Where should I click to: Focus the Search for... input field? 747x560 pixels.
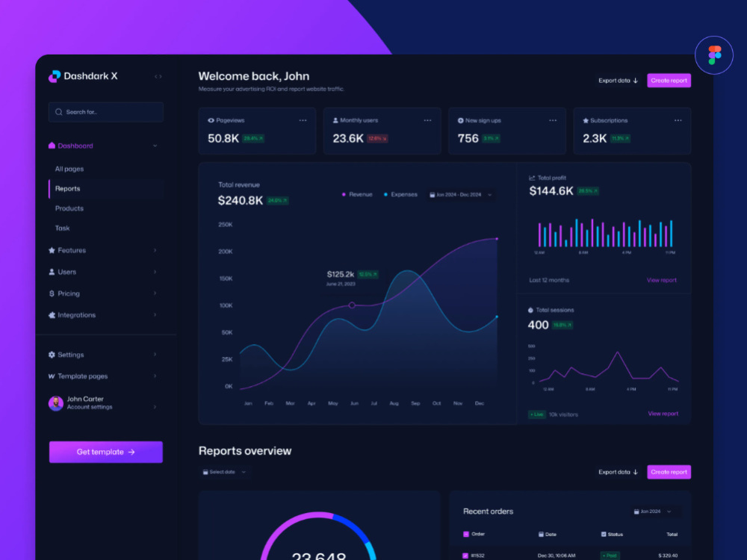[106, 112]
